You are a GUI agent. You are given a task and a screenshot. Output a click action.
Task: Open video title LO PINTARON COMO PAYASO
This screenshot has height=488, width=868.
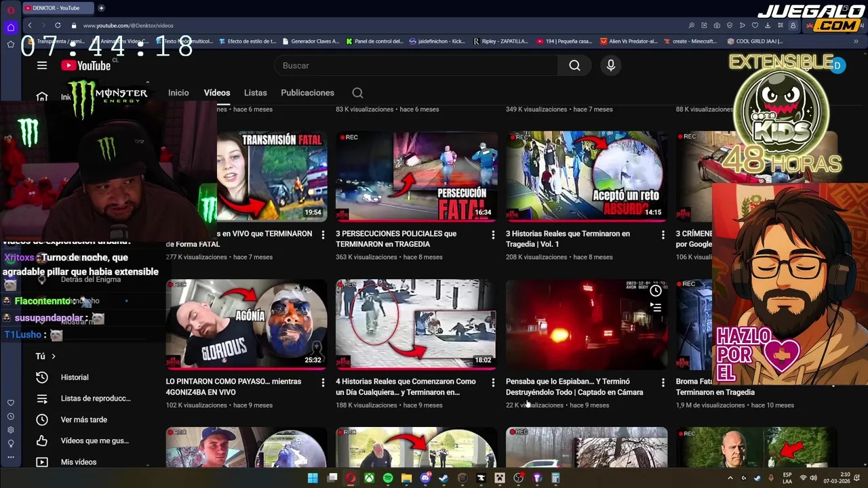pyautogui.click(x=233, y=387)
